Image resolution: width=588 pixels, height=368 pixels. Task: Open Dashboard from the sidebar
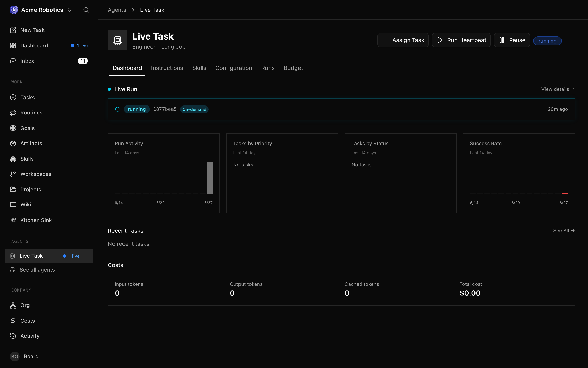tap(49, 46)
